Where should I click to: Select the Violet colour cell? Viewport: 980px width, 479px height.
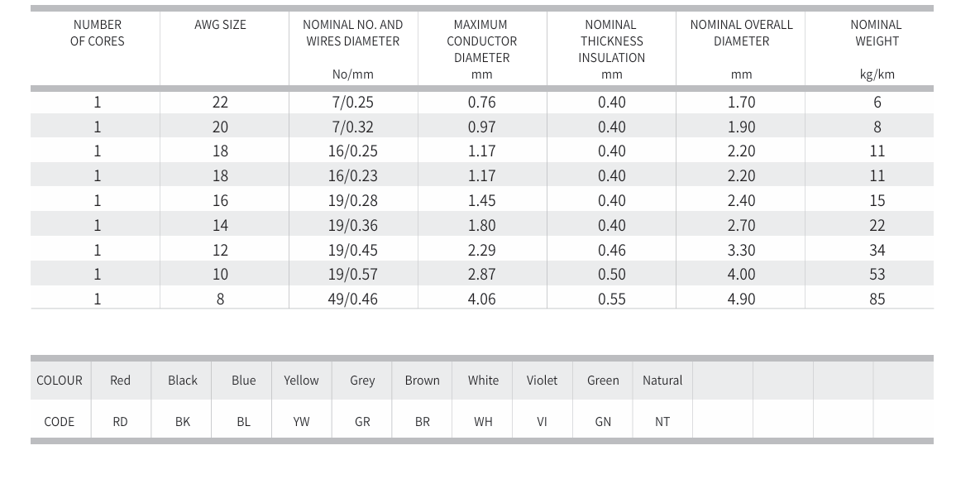point(542,381)
